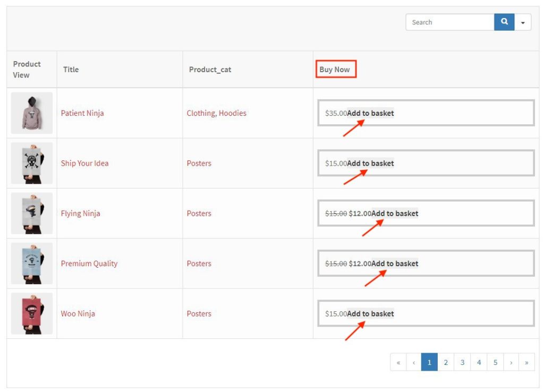
Task: Jump to page 5 of results
Action: [x=495, y=362]
